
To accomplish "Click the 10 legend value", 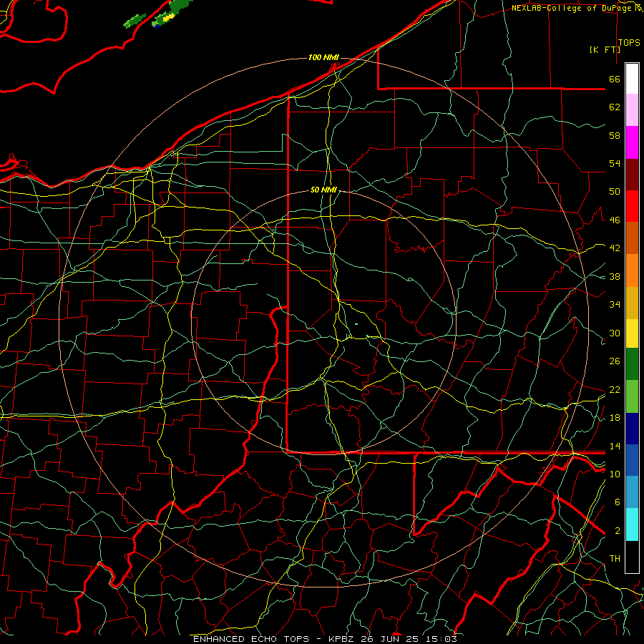I will 615,474.
